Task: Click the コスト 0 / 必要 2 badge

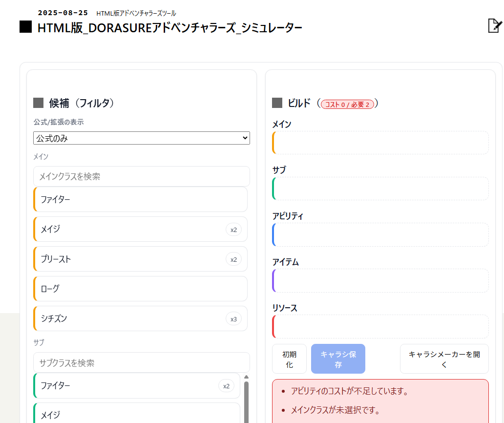Action: tap(347, 105)
